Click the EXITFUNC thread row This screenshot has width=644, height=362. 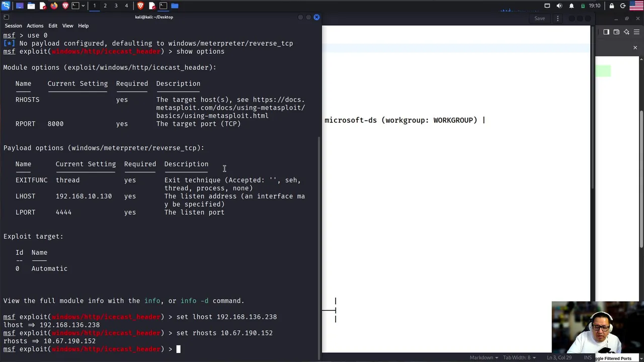pyautogui.click(x=158, y=184)
